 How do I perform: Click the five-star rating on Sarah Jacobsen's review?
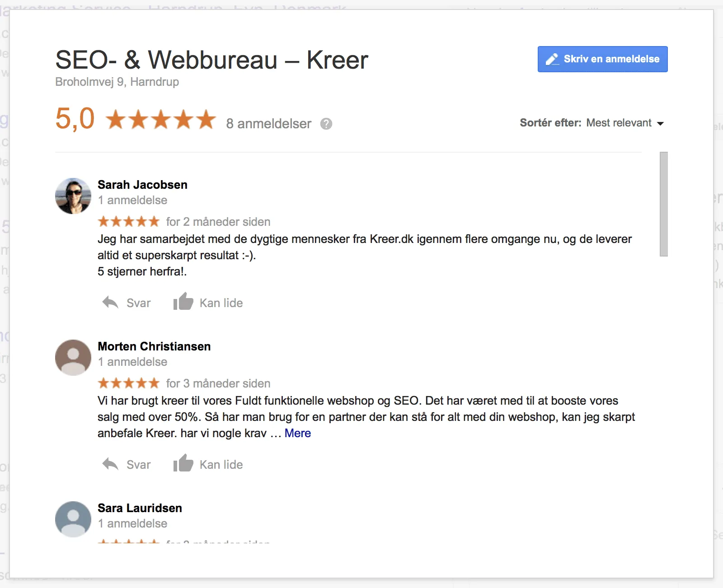128,221
